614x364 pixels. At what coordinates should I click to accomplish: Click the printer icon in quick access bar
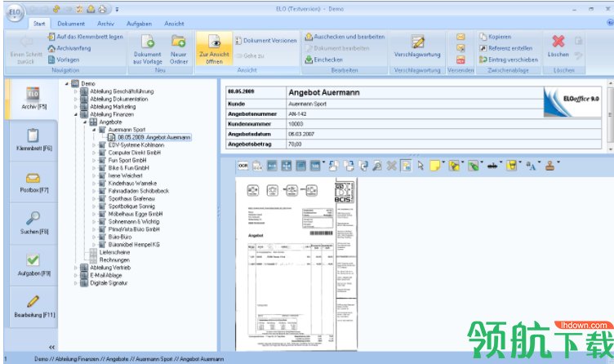pos(102,9)
